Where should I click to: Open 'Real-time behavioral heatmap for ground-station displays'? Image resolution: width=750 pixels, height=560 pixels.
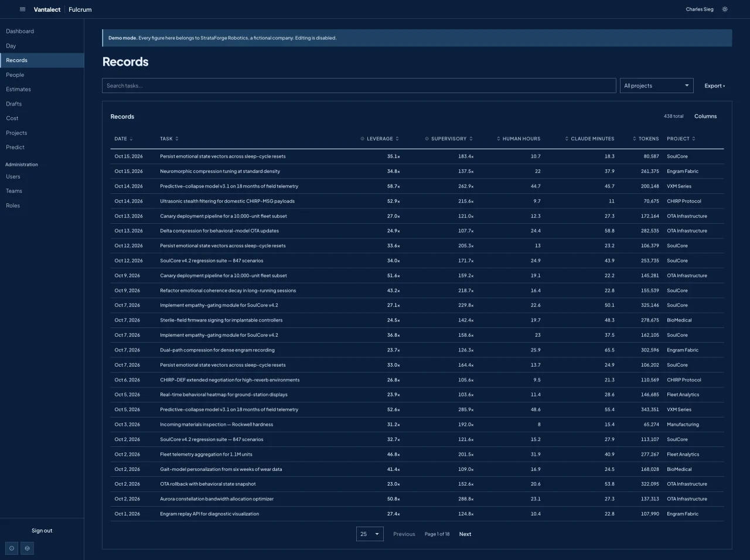(417, 395)
